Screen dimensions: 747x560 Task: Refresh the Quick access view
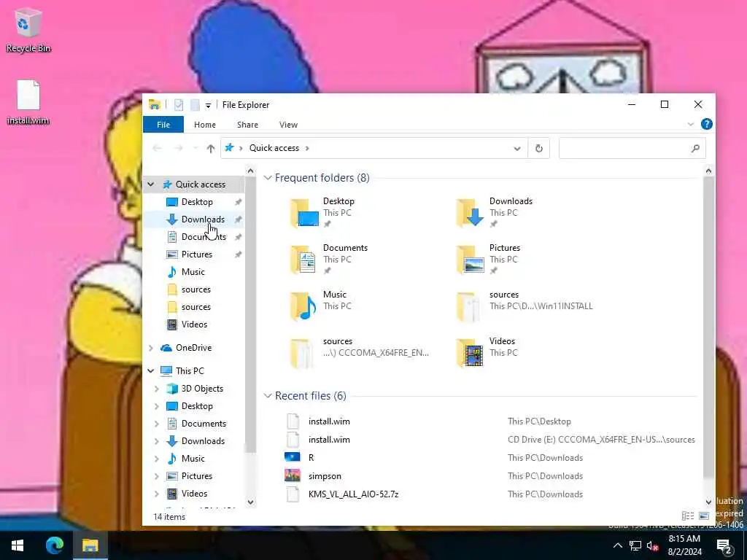click(x=539, y=149)
